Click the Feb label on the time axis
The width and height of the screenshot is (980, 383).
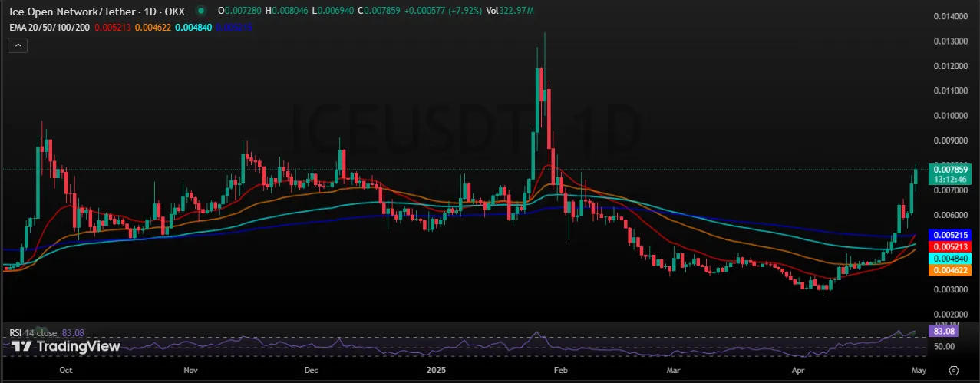(x=559, y=370)
